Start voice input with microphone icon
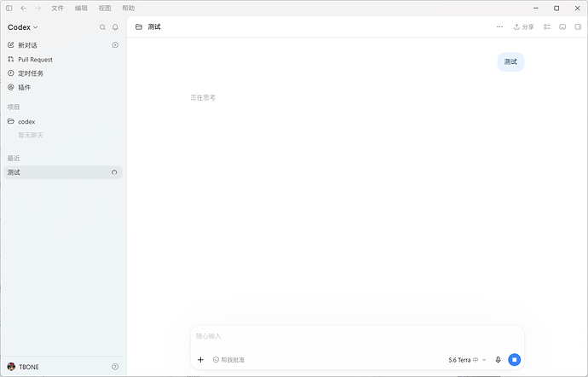This screenshot has width=588, height=377. (x=498, y=360)
